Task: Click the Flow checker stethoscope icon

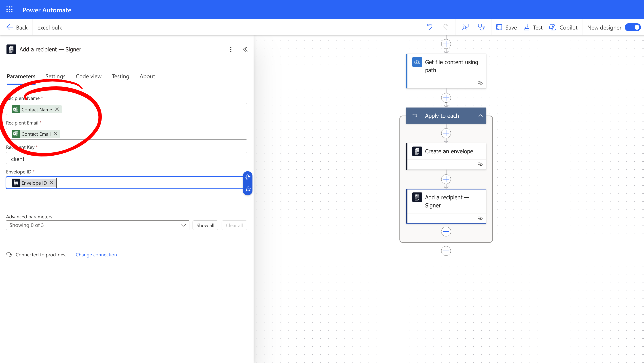Action: 481,27
